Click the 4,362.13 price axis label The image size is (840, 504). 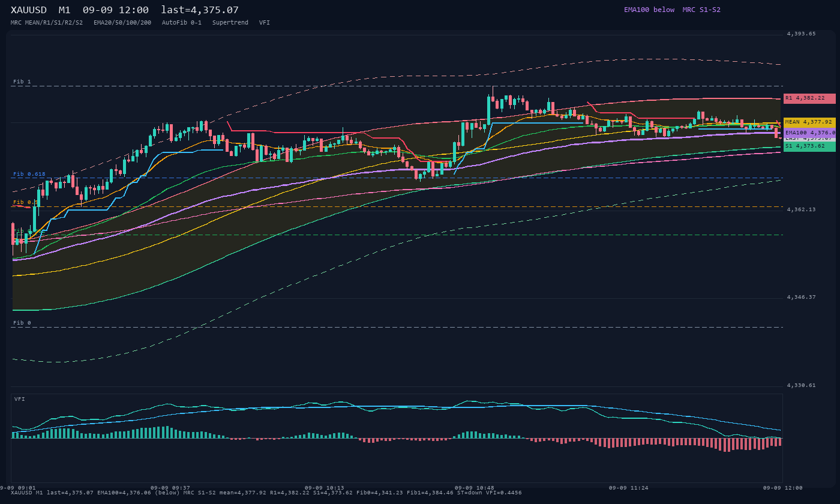pyautogui.click(x=802, y=209)
